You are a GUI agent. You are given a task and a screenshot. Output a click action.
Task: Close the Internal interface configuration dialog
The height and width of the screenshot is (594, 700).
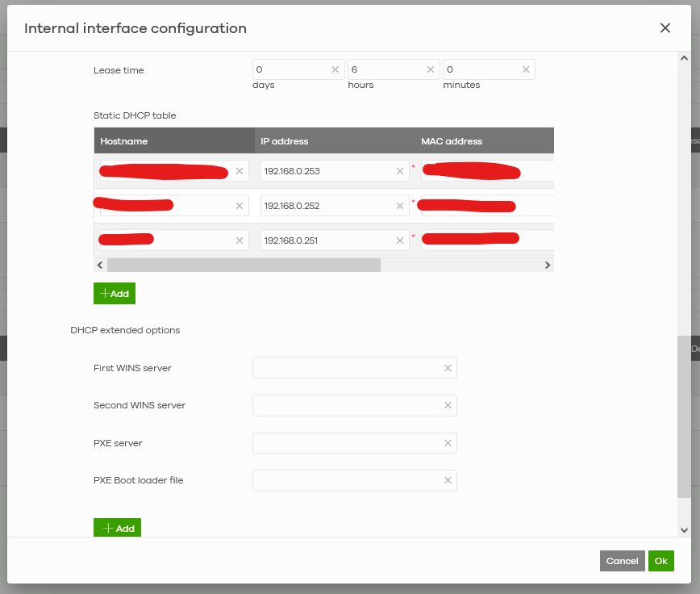[665, 28]
